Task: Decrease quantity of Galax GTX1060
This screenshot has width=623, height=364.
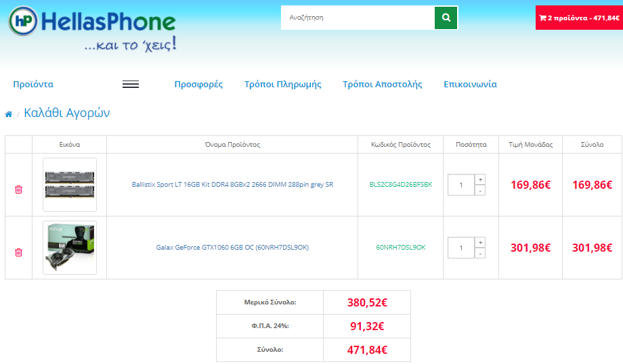Action: [480, 253]
